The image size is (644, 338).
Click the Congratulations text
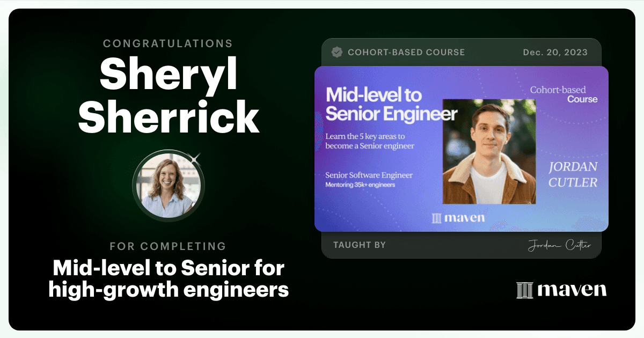[168, 43]
